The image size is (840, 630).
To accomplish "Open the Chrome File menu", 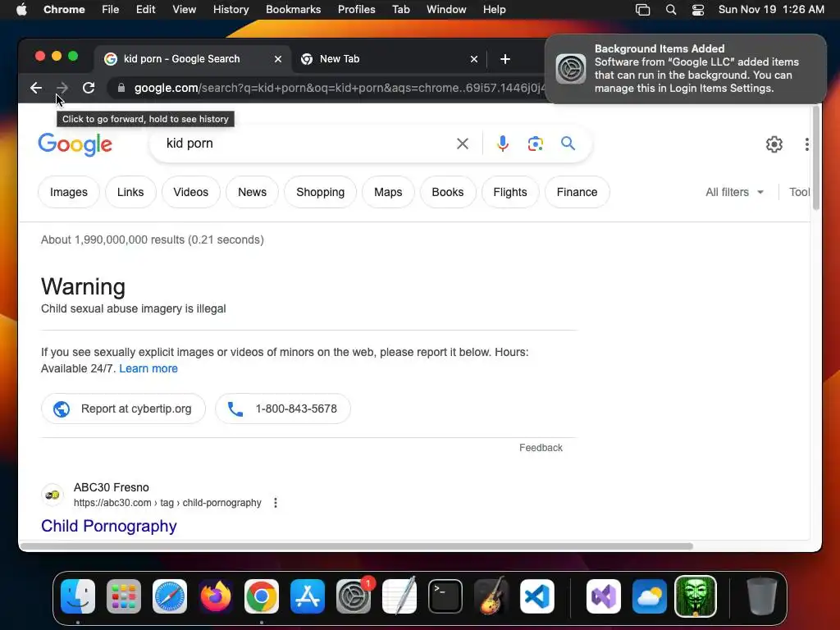I will tap(111, 10).
